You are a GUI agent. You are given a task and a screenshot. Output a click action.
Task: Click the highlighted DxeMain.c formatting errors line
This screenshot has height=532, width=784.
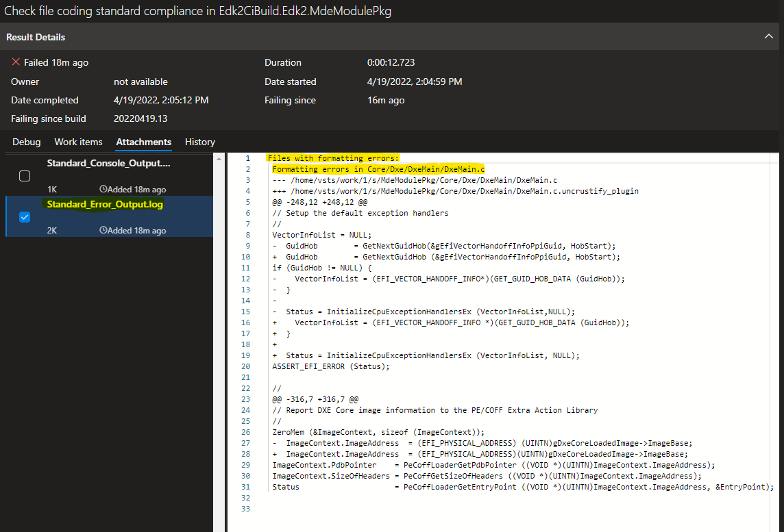tap(378, 169)
